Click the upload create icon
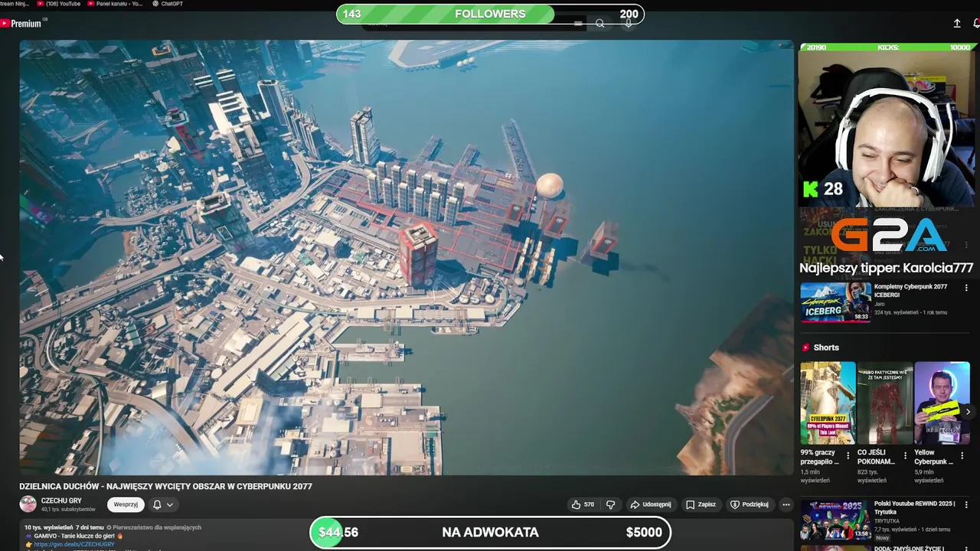 pos(957,24)
